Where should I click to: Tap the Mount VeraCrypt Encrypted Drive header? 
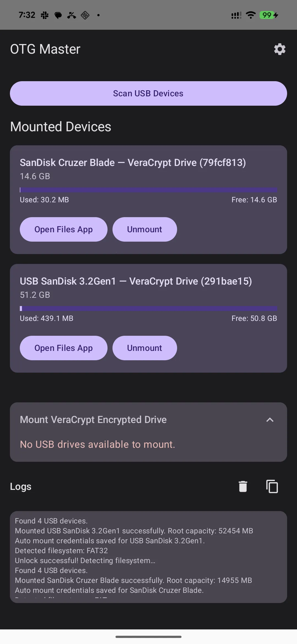pyautogui.click(x=93, y=420)
